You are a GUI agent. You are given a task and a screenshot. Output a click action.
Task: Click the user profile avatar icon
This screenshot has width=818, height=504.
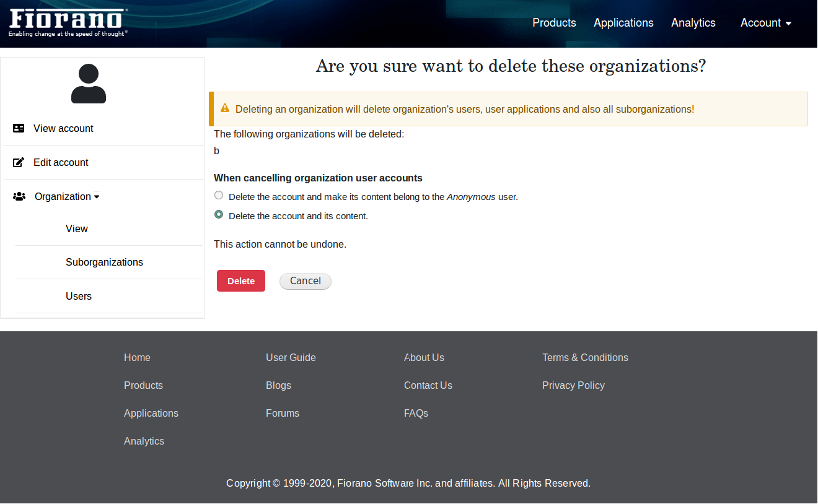click(89, 84)
